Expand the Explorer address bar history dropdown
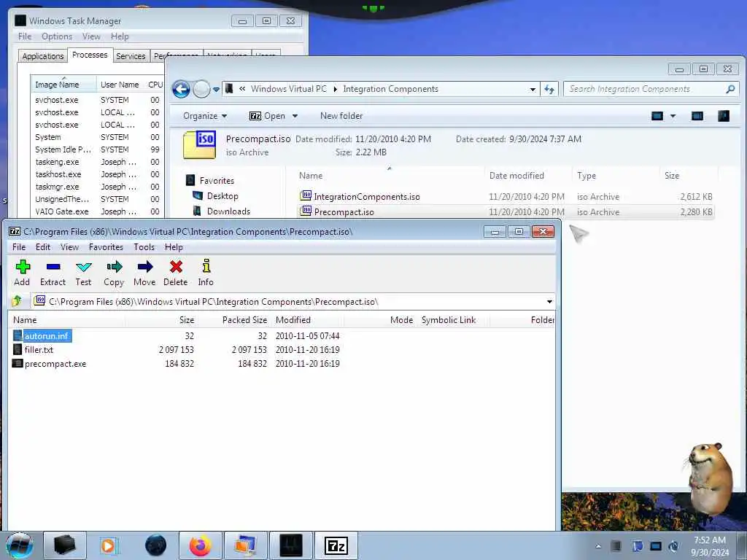Viewport: 747px width, 560px height. point(533,89)
